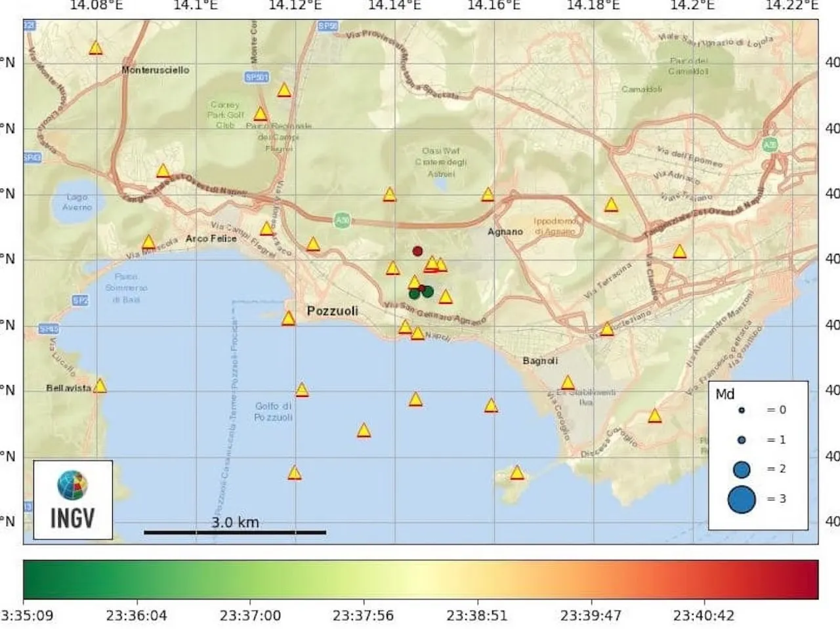
Task: Click the 'Ippodromo di Agnano' label
Action: click(x=555, y=226)
